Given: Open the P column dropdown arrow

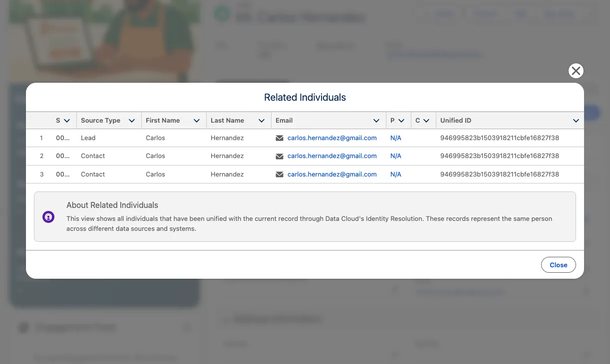Looking at the screenshot, I should [401, 121].
